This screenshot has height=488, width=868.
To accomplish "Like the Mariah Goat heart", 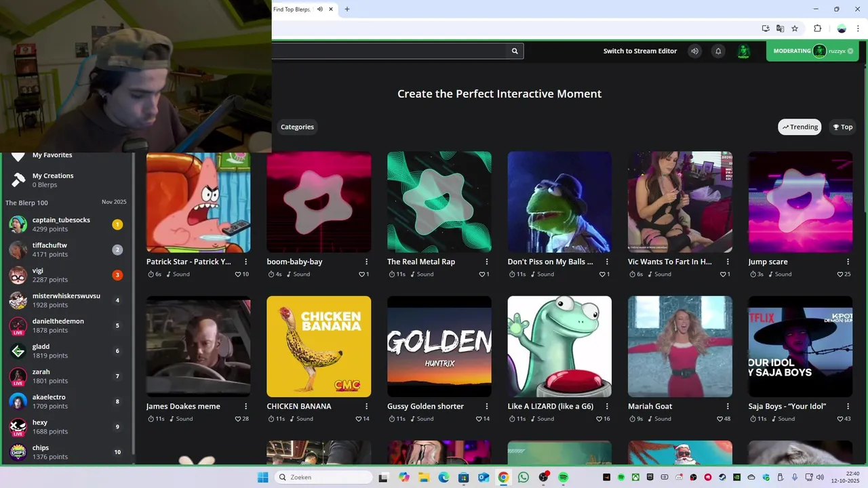I will (719, 419).
